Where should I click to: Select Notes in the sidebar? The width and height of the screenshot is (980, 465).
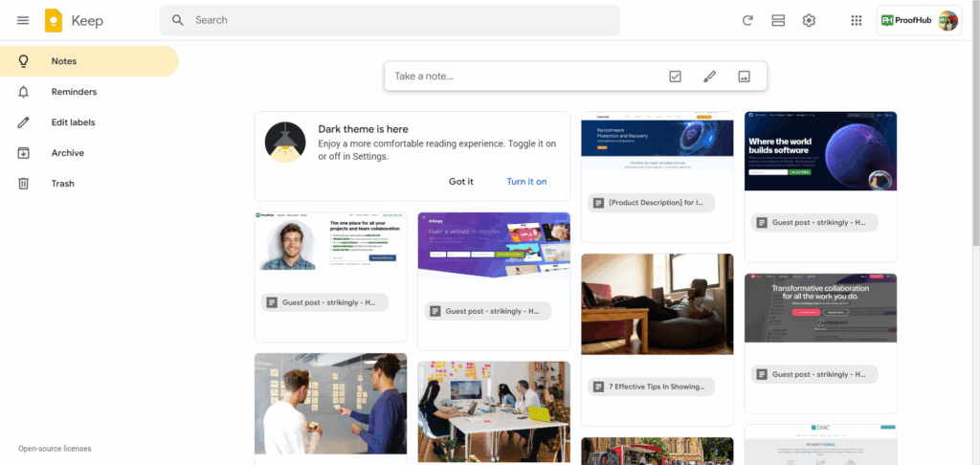click(x=89, y=61)
